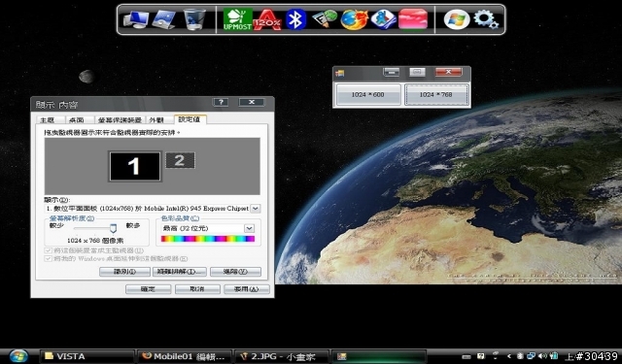Launch the green UPMOST application icon
The height and width of the screenshot is (364, 622).
237,19
